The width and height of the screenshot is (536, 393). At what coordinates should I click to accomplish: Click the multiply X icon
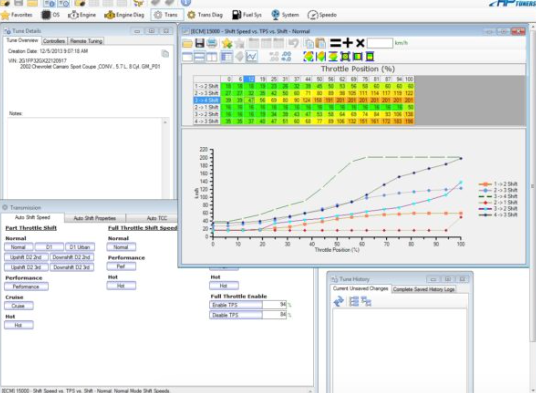coord(360,43)
